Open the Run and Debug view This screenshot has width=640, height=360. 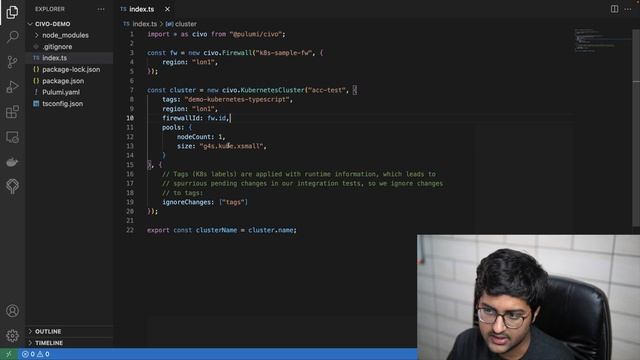[12, 87]
